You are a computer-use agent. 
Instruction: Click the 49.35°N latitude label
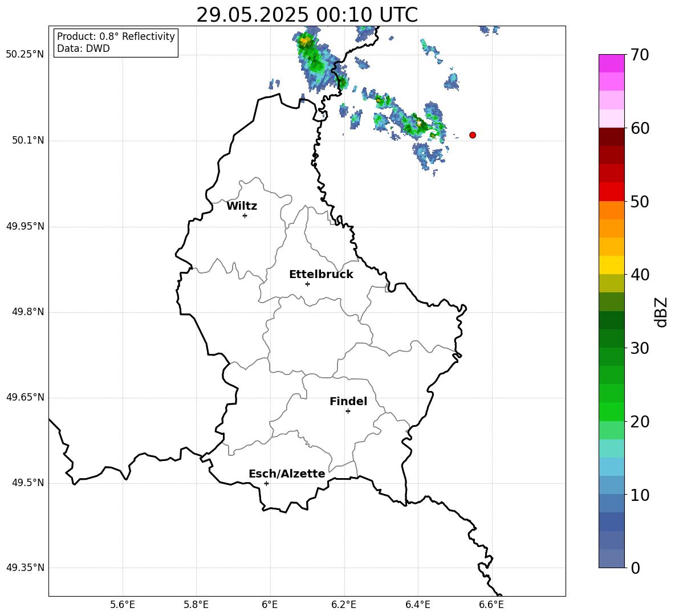[x=25, y=568]
